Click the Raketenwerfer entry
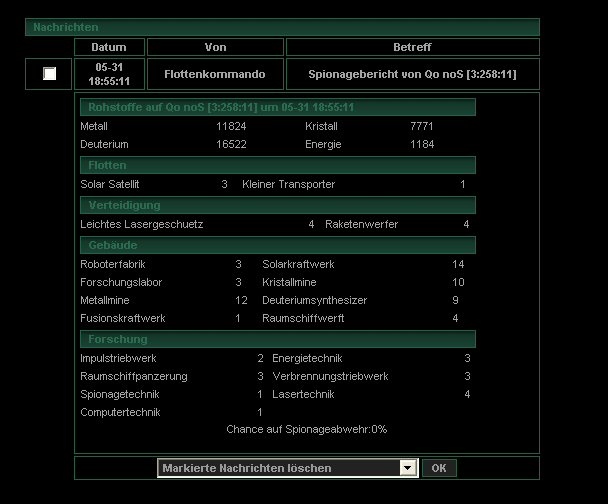The height and width of the screenshot is (504, 608). click(361, 224)
